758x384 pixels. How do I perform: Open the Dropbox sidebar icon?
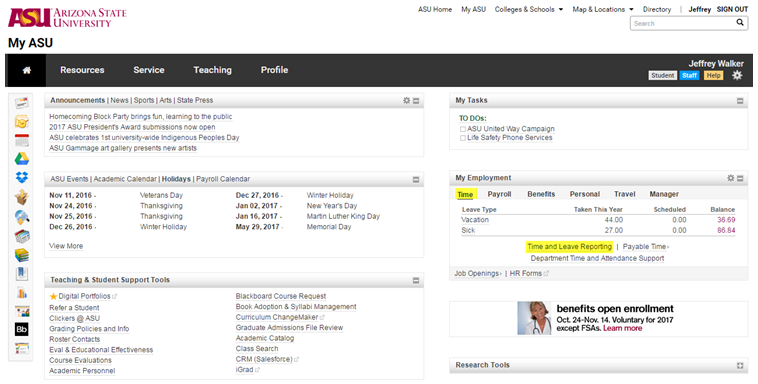[x=21, y=177]
